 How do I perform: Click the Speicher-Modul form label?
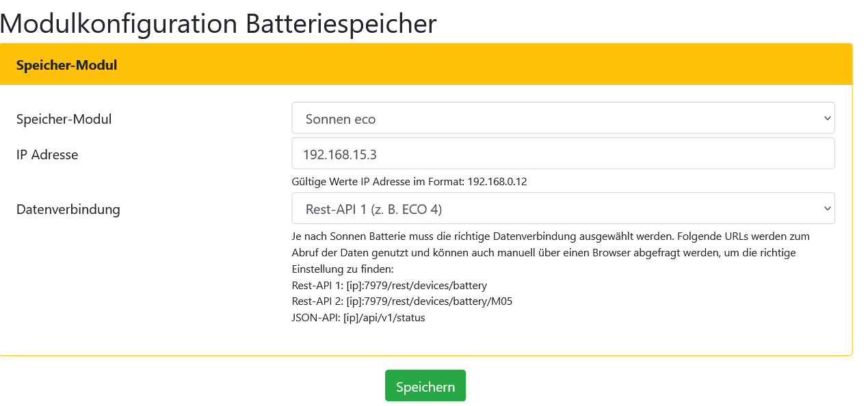64,119
